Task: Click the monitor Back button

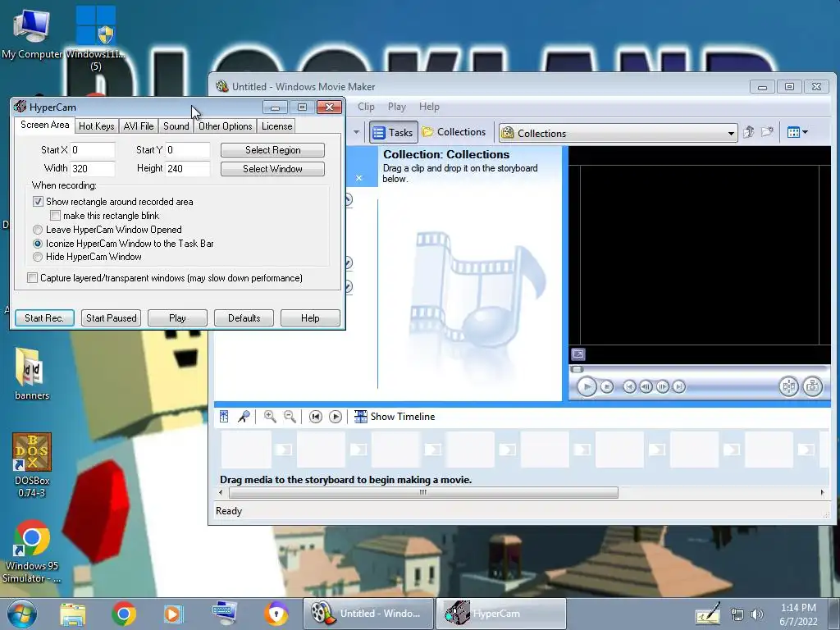Action: tap(629, 386)
